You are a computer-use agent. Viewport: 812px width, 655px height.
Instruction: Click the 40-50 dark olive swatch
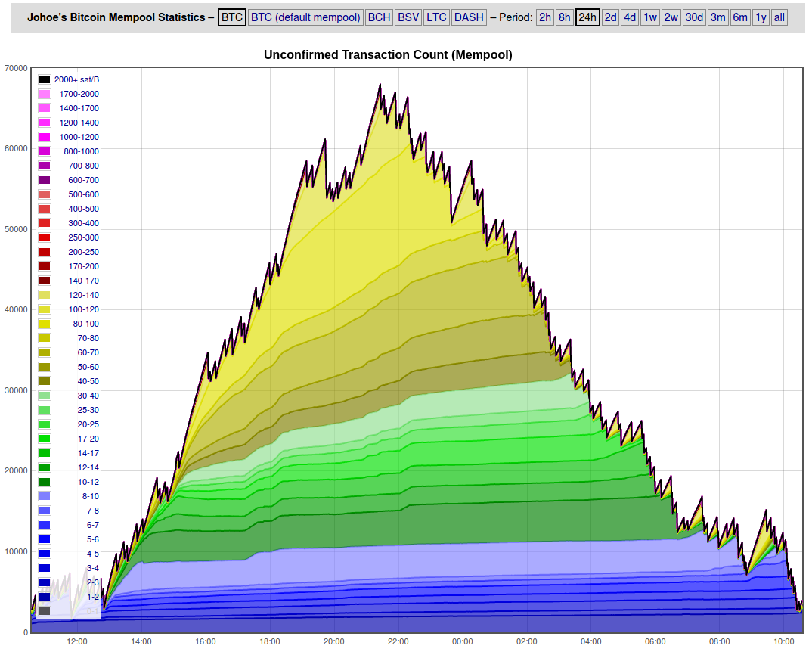(45, 381)
